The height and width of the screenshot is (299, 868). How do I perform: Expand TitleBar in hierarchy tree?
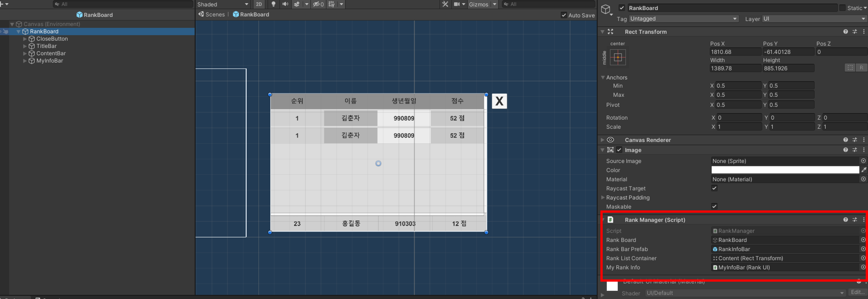[25, 46]
